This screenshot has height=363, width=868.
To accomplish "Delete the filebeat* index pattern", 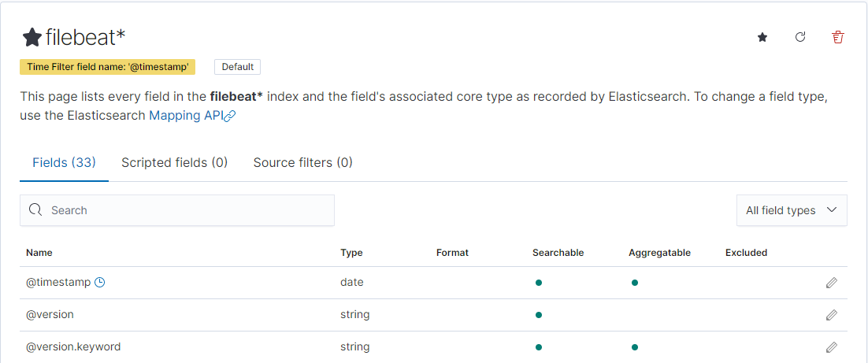I will click(838, 37).
